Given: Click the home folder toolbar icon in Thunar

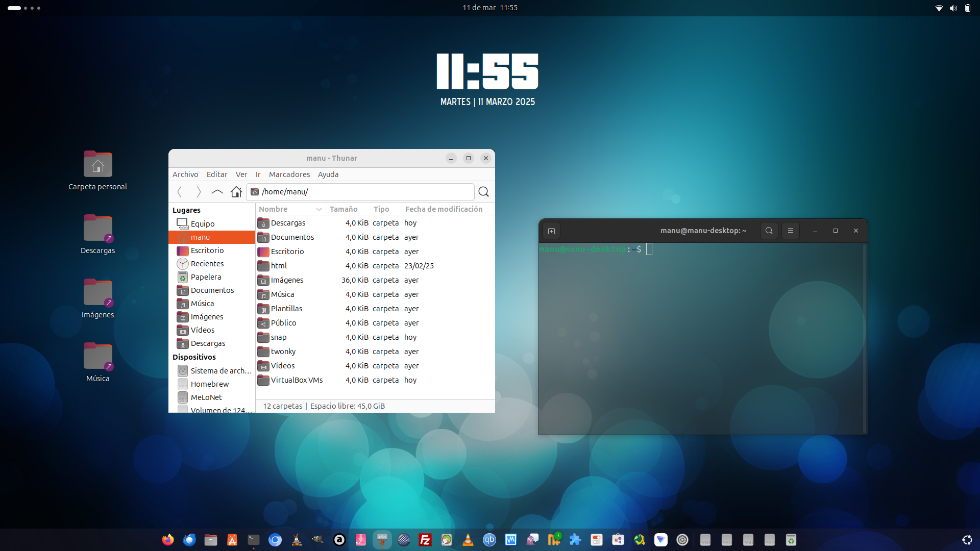Looking at the screenshot, I should [236, 192].
